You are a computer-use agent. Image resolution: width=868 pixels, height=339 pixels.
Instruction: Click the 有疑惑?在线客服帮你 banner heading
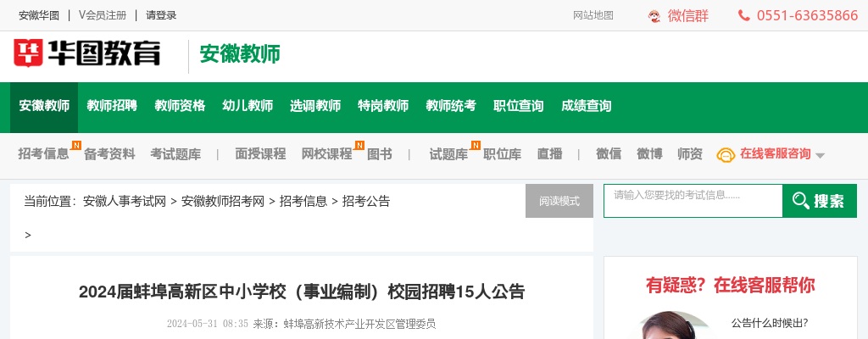(730, 286)
